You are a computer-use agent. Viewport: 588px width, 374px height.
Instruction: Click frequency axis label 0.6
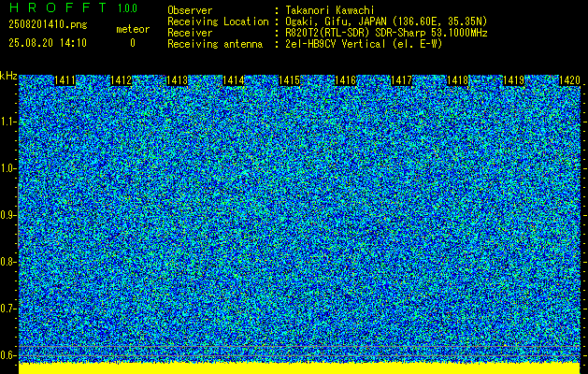(x=7, y=355)
